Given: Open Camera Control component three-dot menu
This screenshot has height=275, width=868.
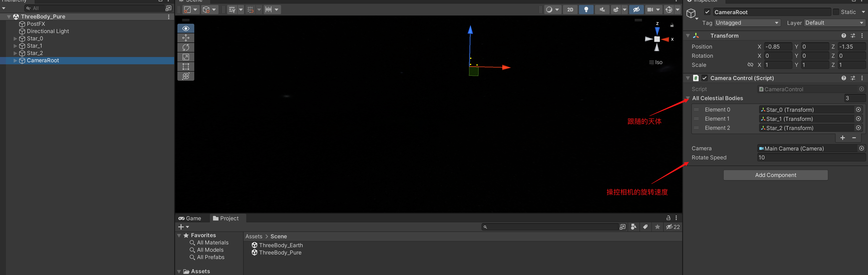Looking at the screenshot, I should point(862,78).
